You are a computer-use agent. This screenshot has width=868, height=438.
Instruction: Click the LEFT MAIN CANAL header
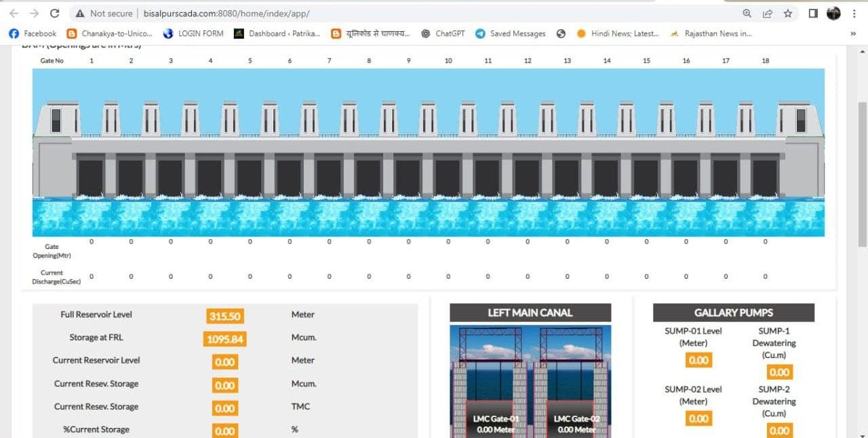[x=530, y=313]
